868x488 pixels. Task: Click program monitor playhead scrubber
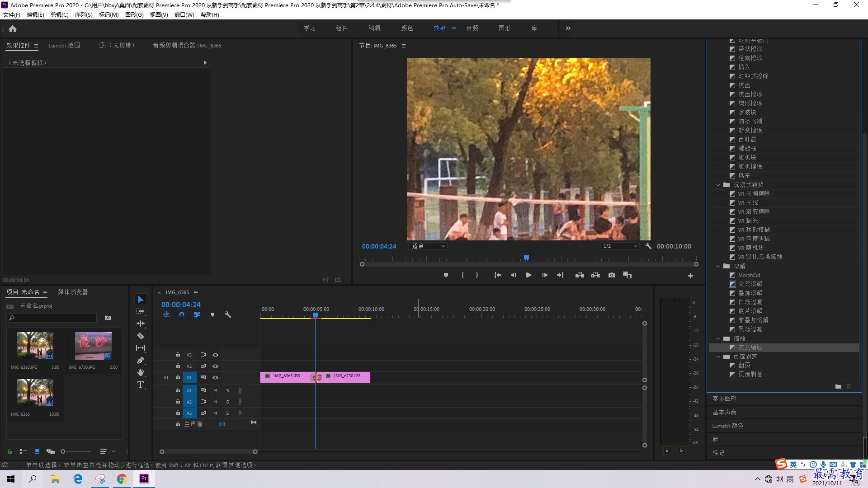(x=526, y=258)
